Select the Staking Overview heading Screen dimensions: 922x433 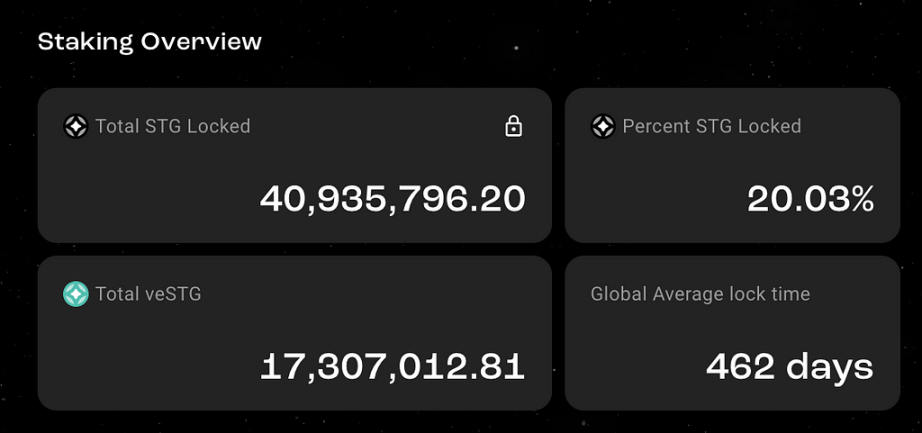150,42
